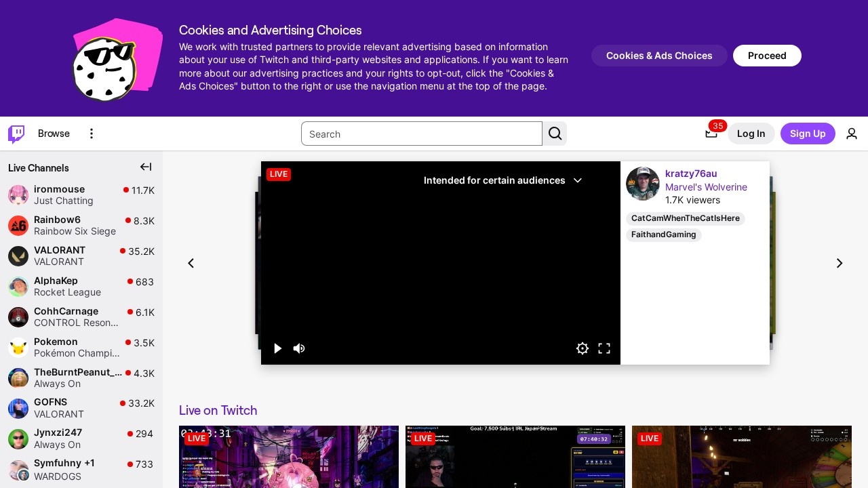Image resolution: width=868 pixels, height=488 pixels.
Task: Click AlphaKep channel avatar
Action: coord(18,287)
